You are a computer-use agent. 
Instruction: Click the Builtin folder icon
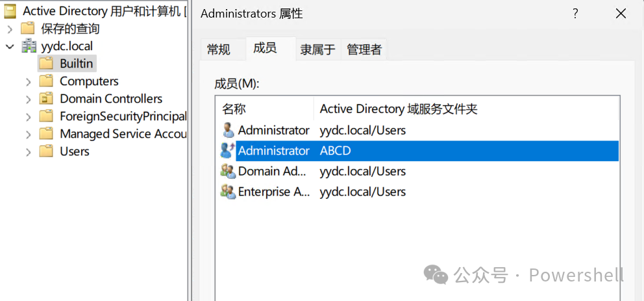pos(46,63)
